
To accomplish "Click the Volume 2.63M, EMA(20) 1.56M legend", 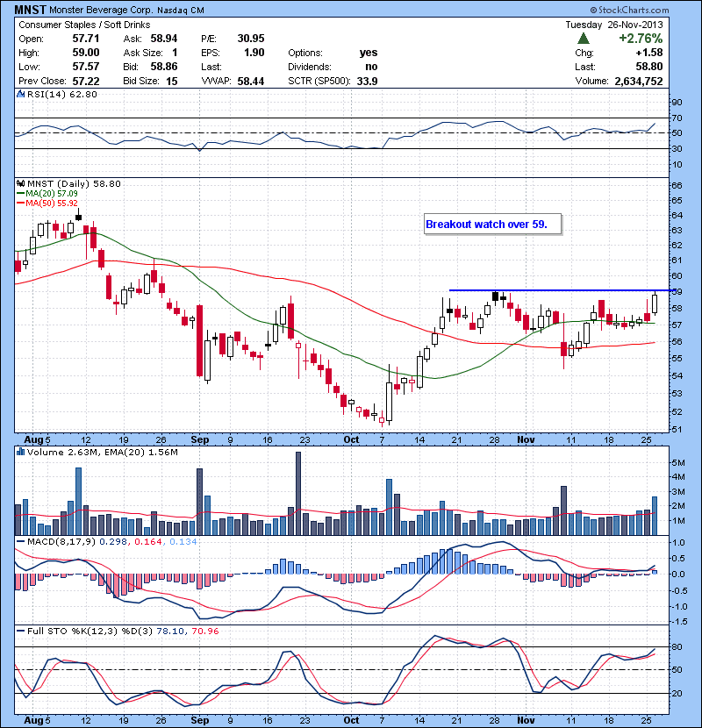I will point(103,452).
